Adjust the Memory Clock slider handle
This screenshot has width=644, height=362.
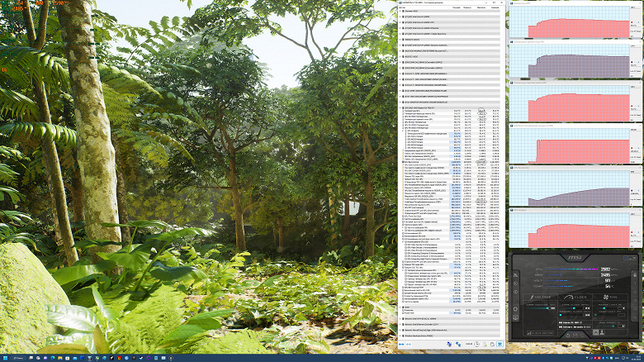point(561,315)
